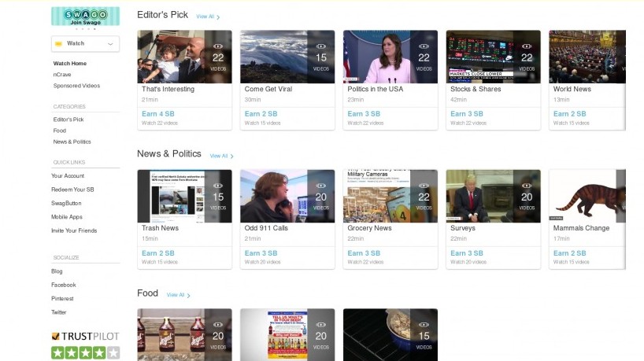Select News & Politics category in sidebar

pyautogui.click(x=72, y=142)
